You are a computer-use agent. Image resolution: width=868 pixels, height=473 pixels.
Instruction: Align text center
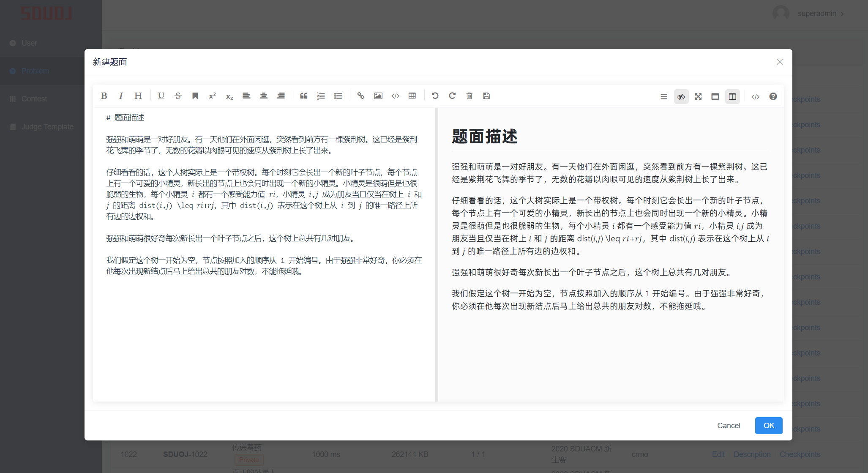pyautogui.click(x=264, y=96)
